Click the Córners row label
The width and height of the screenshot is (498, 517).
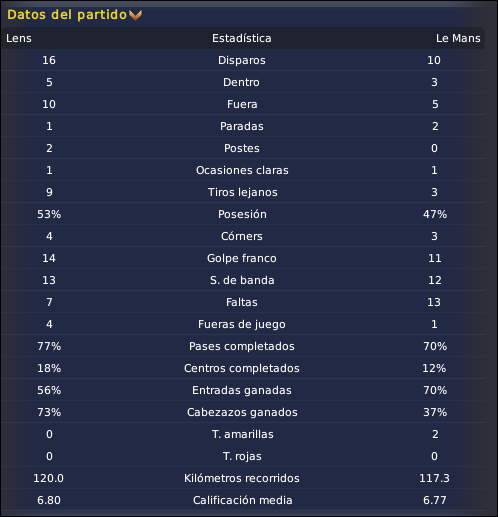coord(242,236)
